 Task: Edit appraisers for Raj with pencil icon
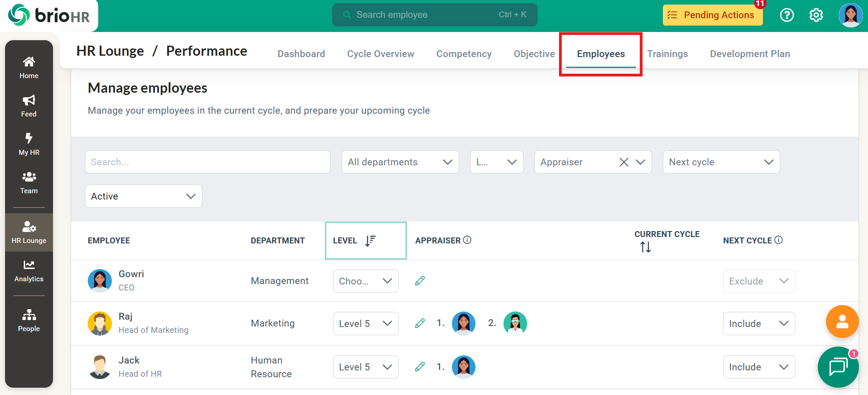[420, 323]
